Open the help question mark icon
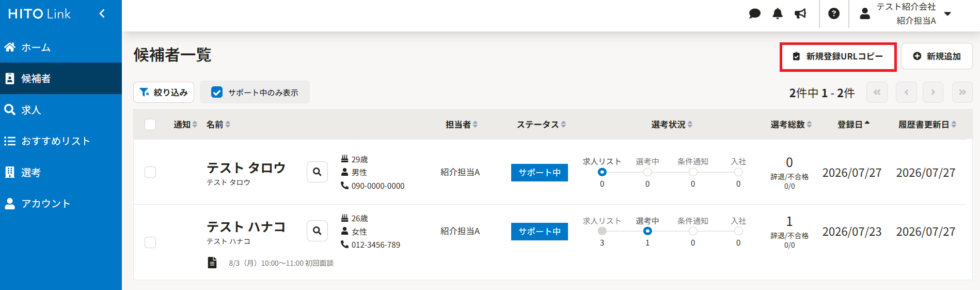The height and width of the screenshot is (290, 980). [834, 13]
